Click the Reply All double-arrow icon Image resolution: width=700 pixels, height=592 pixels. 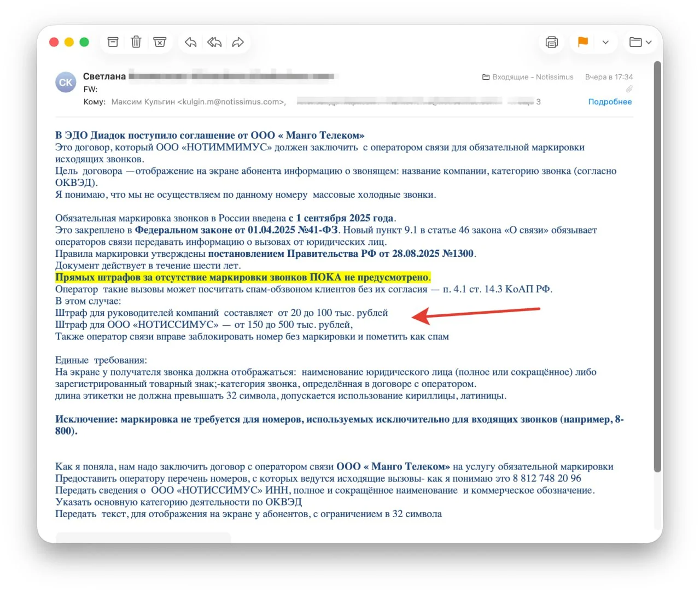[x=214, y=42]
